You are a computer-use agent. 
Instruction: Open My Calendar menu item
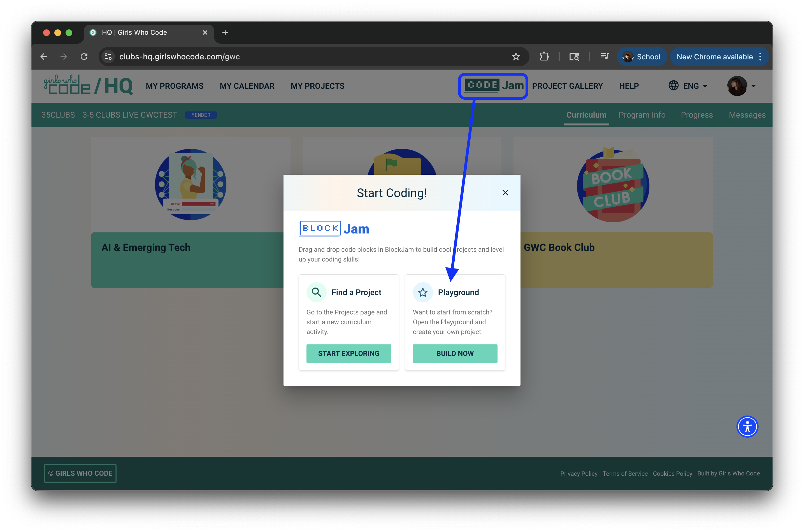pos(247,86)
